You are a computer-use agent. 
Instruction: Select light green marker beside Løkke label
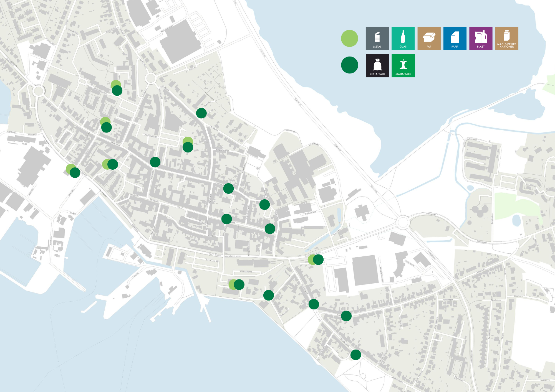[116, 83]
